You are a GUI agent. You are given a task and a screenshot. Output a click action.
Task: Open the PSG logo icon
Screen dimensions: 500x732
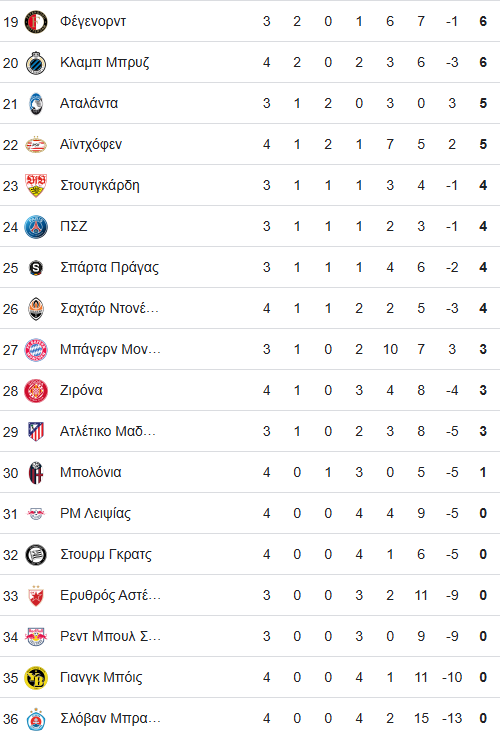click(36, 227)
